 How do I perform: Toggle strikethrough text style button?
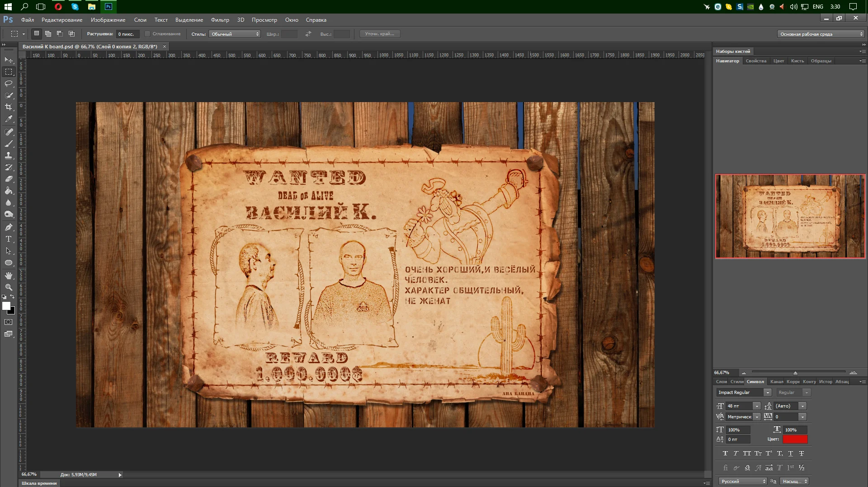[x=802, y=454]
